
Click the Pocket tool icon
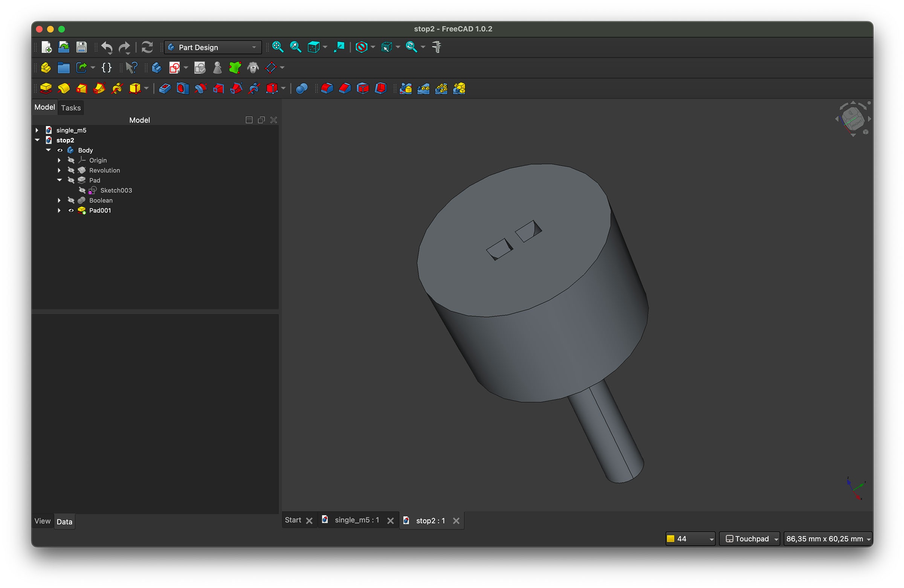(x=165, y=89)
